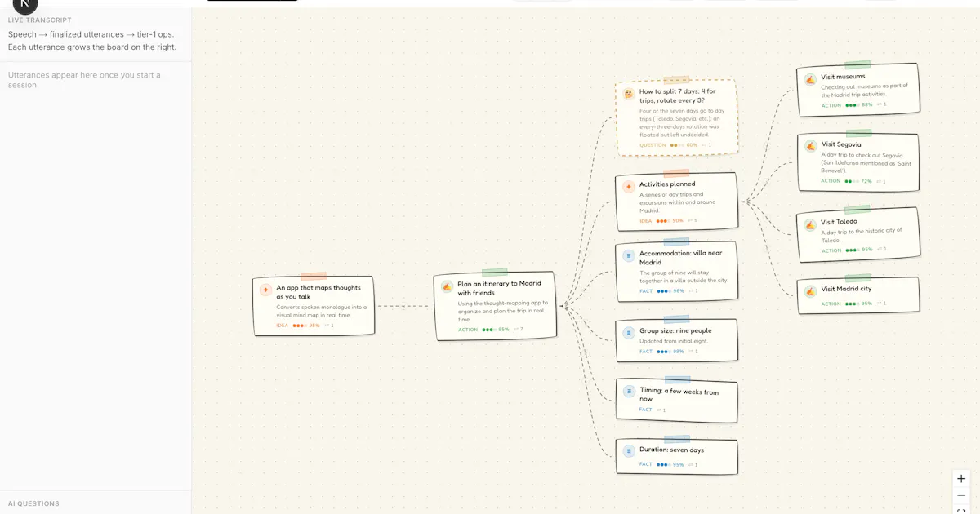The height and width of the screenshot is (514, 980).
Task: Select 'Timing: a few weeks from now' title
Action: pos(679,395)
